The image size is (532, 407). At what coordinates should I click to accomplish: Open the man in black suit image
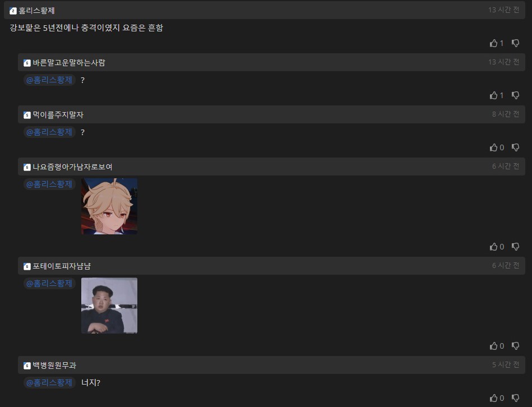[109, 306]
